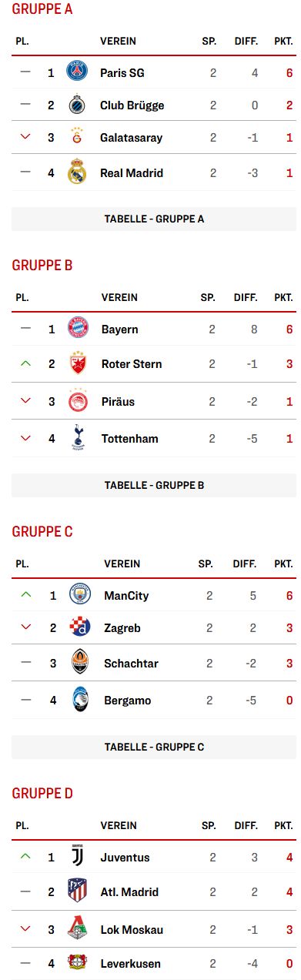Click the Paris SG club crest
This screenshot has width=301, height=980.
coord(77,72)
